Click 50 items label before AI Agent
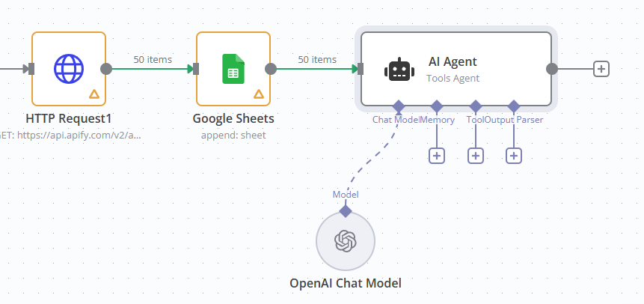This screenshot has height=304, width=644. point(317,59)
